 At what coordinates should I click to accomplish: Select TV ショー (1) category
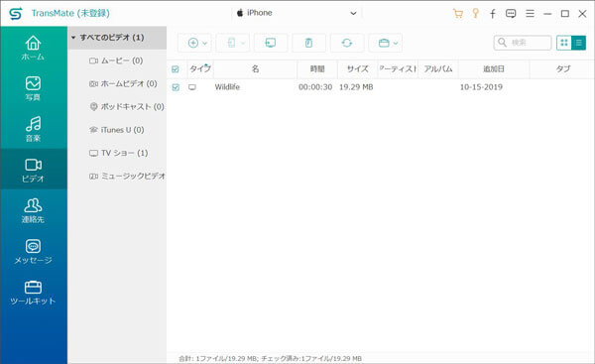pyautogui.click(x=118, y=153)
